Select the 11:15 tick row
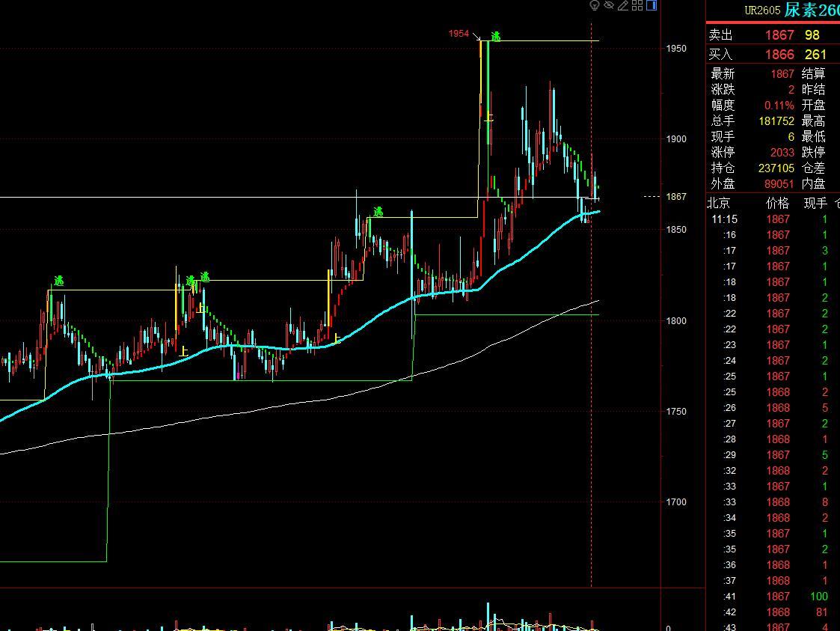This screenshot has height=631, width=840. point(773,219)
